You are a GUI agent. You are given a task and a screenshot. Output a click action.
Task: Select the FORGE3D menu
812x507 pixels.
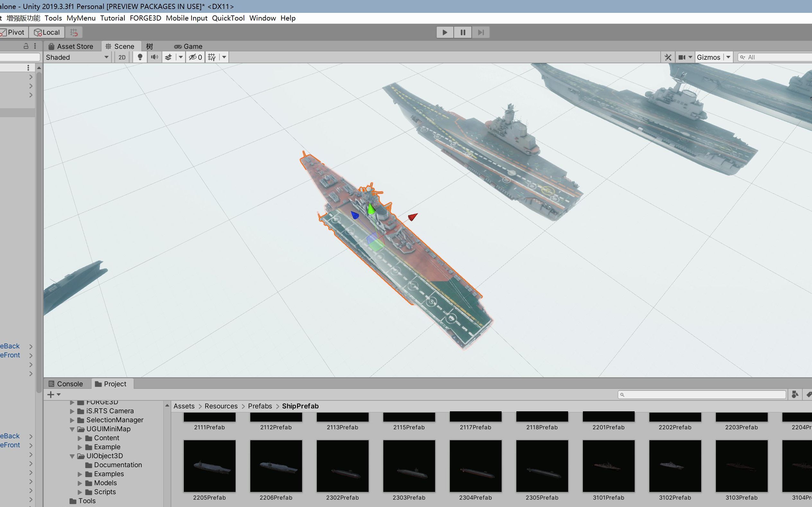[145, 18]
